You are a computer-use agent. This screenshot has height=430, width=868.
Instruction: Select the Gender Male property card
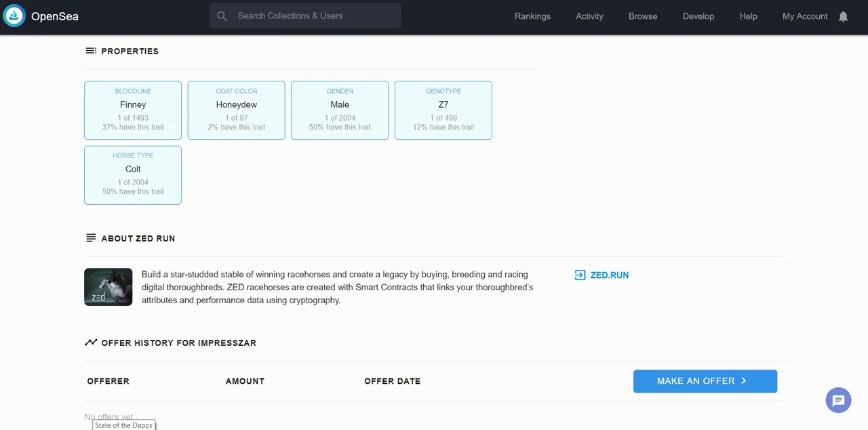[x=340, y=111]
